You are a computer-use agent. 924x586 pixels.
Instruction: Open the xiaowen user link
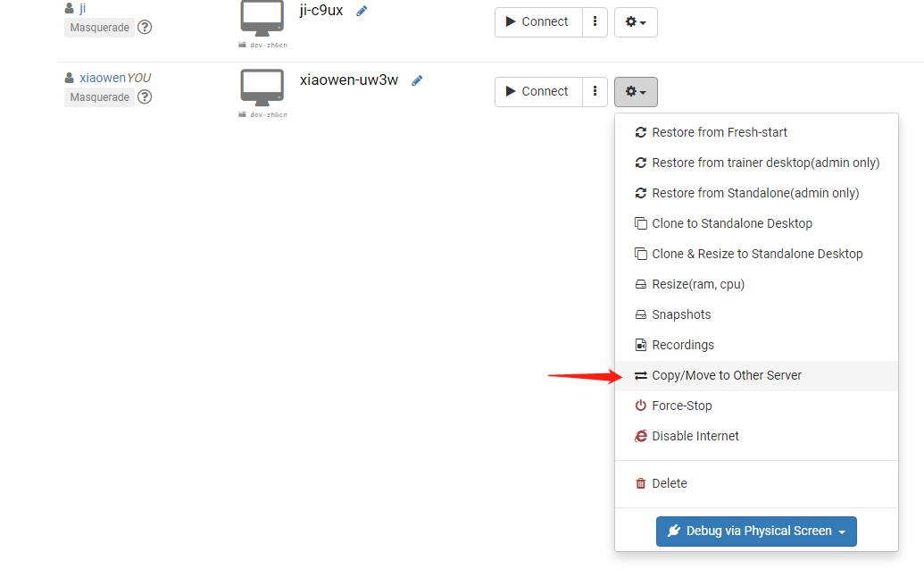pyautogui.click(x=103, y=78)
